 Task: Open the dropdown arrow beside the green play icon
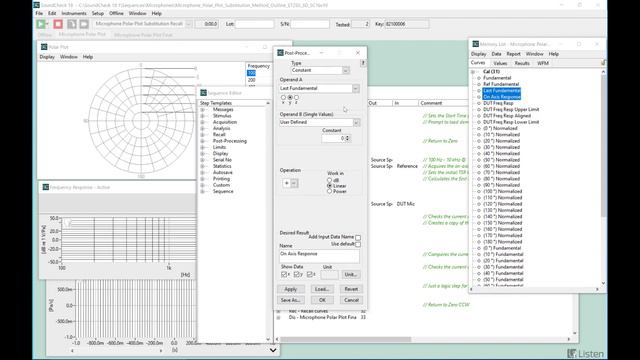47,24
